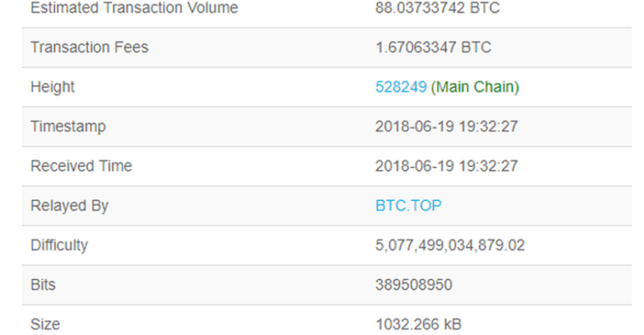The width and height of the screenshot is (644, 335).
Task: Select the Difficulty row label
Action: pyautogui.click(x=59, y=245)
